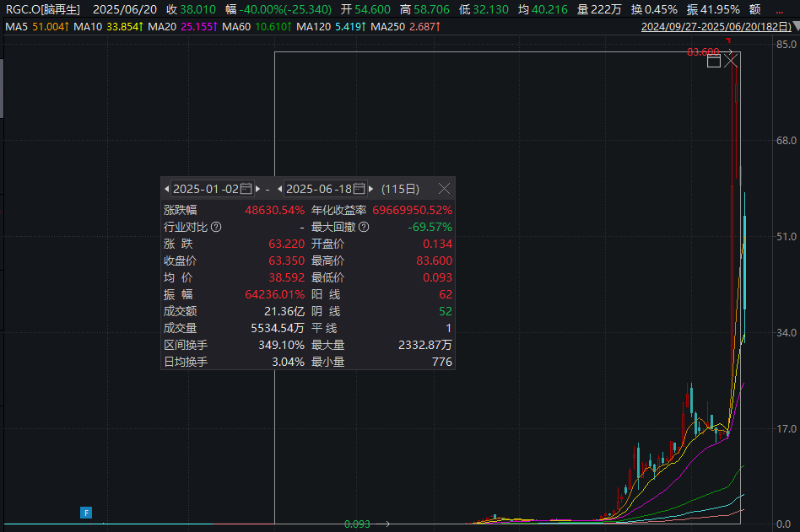The width and height of the screenshot is (800, 532).
Task: Step start date forward with right arrow
Action: tap(257, 189)
